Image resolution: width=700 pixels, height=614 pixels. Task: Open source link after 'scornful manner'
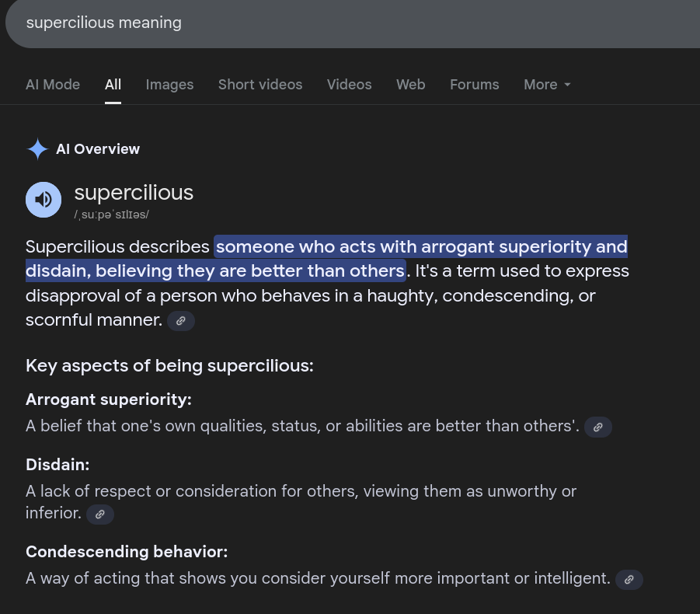pyautogui.click(x=181, y=321)
